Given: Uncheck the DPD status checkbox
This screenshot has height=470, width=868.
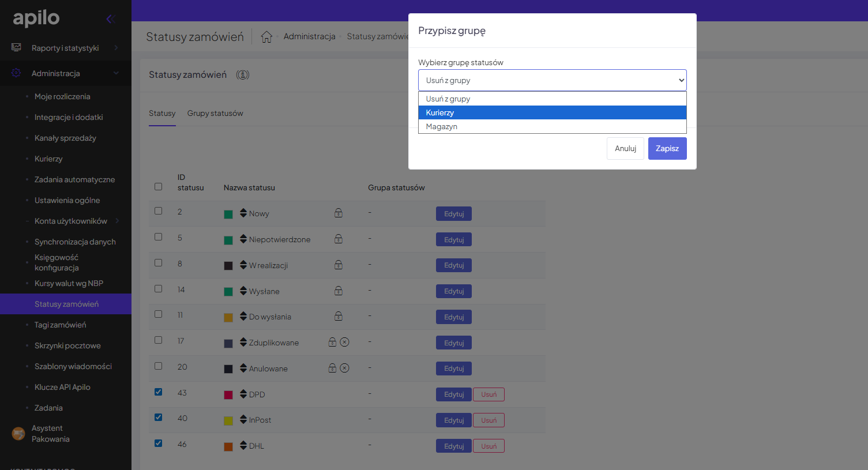Looking at the screenshot, I should [159, 392].
